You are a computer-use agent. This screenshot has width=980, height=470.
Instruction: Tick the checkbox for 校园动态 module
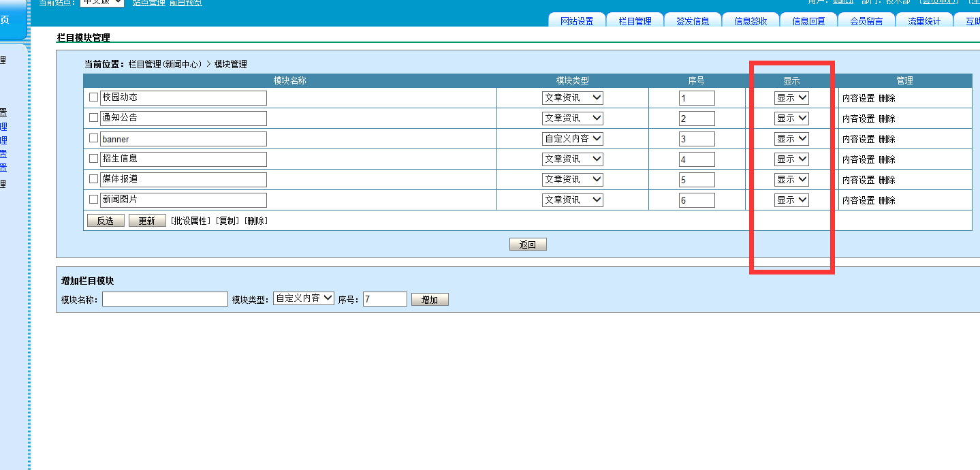coord(94,97)
